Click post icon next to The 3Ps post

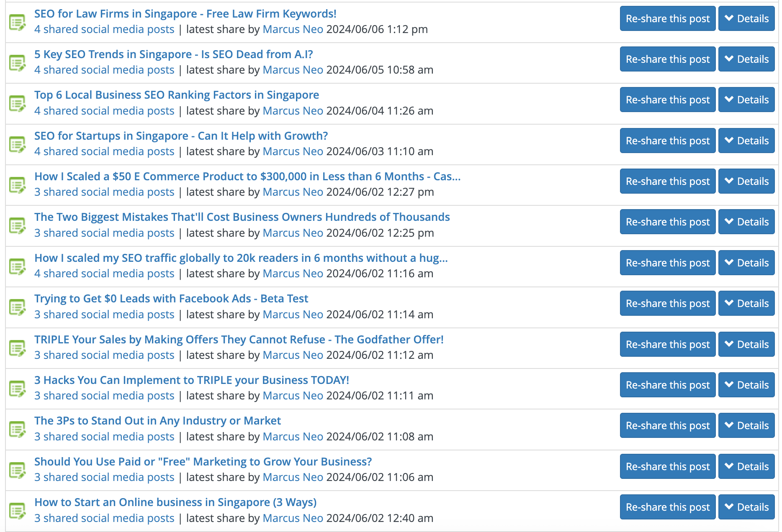[x=18, y=429]
